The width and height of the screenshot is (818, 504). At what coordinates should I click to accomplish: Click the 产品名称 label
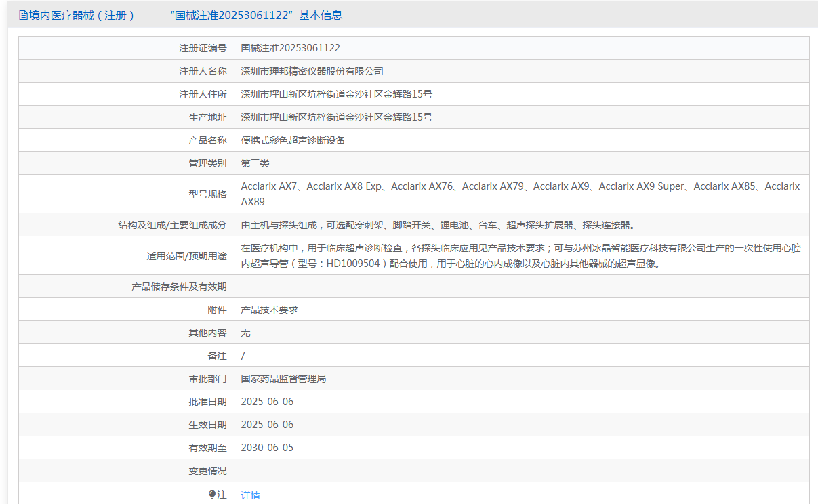[x=207, y=140]
